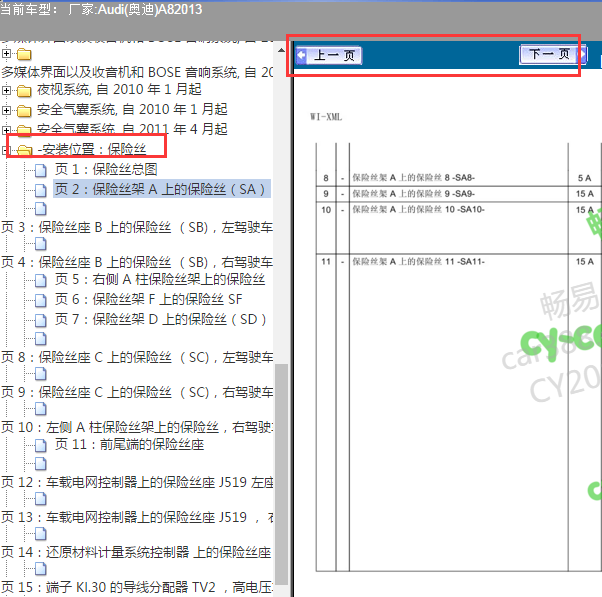Expand the 安全气囊系统 自 2011 年 4 月起 folder
Screen dimensions: 602x597
point(6,130)
